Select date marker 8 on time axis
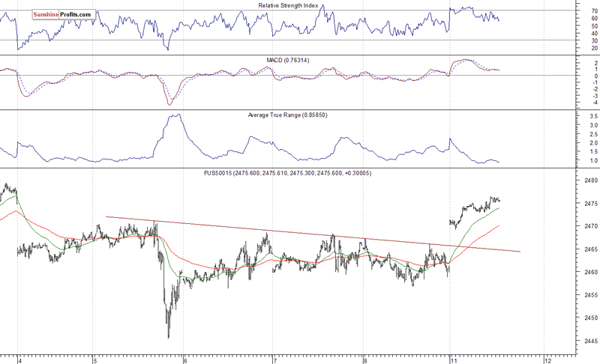 pos(364,358)
